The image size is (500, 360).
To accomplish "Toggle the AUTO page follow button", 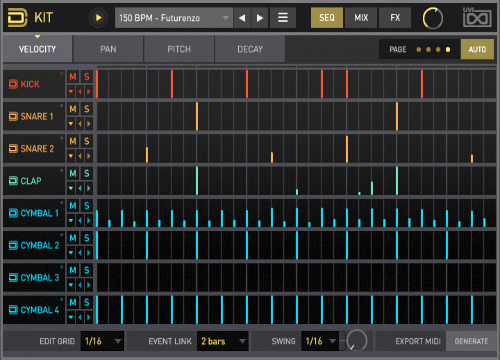I will (477, 49).
